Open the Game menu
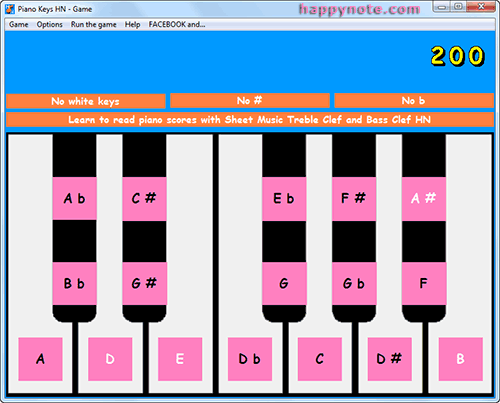Viewport: 500px width, 403px height. (19, 24)
